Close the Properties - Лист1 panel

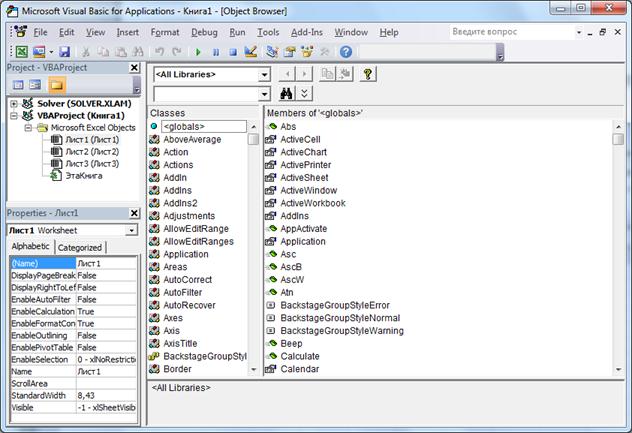coord(134,213)
